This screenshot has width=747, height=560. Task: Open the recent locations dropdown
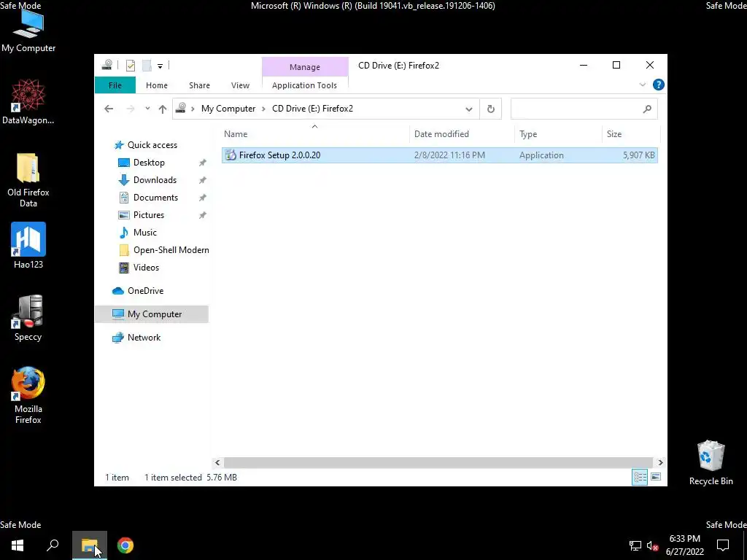point(147,109)
